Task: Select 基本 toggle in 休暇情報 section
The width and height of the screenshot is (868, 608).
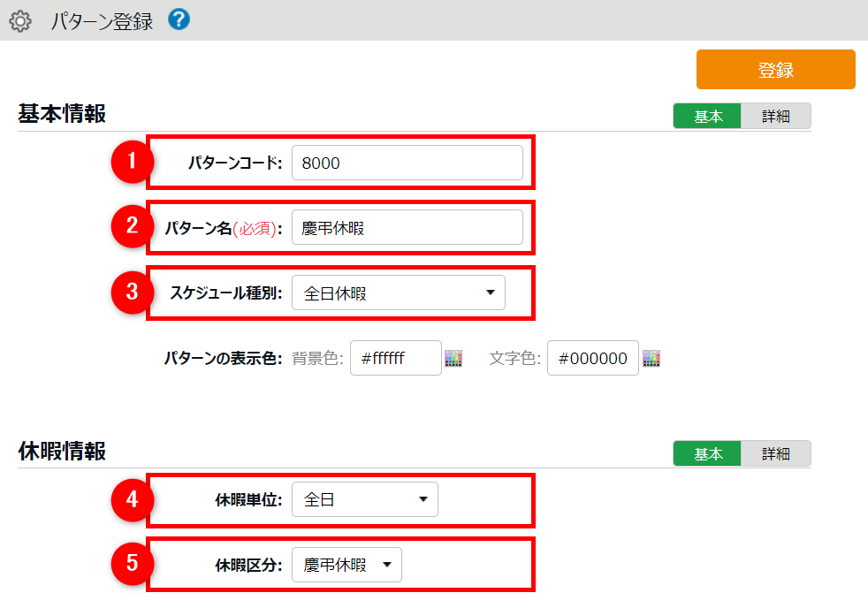Action: click(707, 454)
